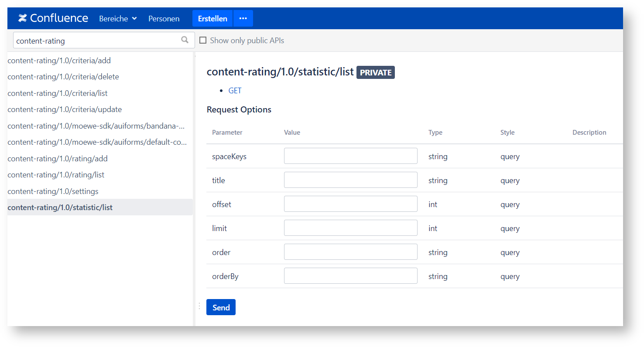644x347 pixels.
Task: Enable Show only public APIs checkbox
Action: pos(203,41)
